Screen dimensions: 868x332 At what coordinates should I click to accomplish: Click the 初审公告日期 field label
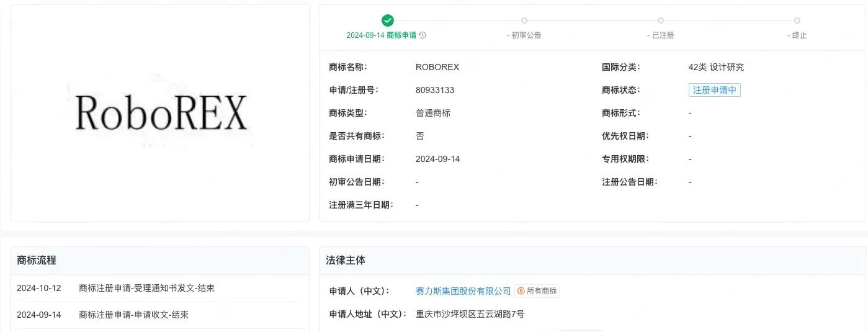point(357,182)
